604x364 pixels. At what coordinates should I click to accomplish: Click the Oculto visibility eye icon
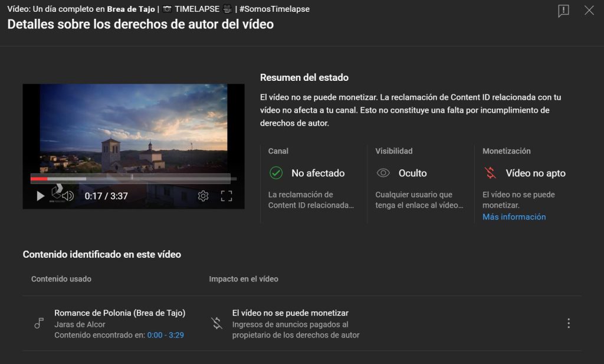point(383,173)
